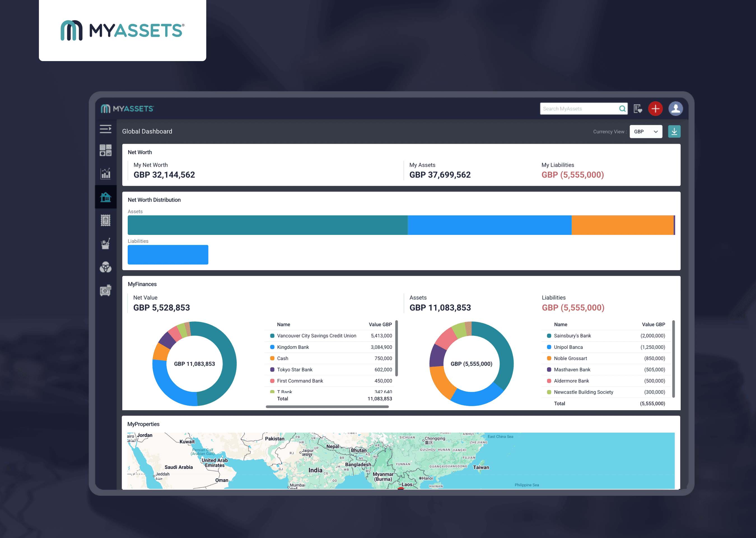The height and width of the screenshot is (538, 756).
Task: Open the user profile avatar menu
Action: [x=676, y=108]
